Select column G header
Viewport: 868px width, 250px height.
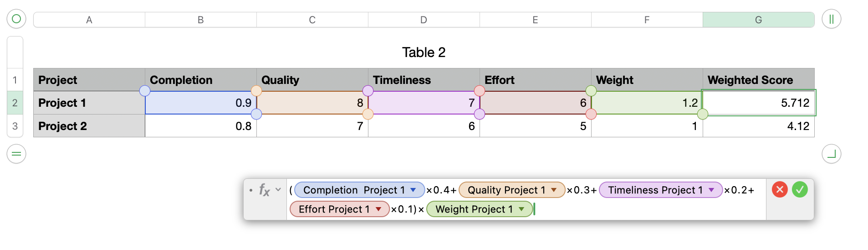click(x=758, y=20)
